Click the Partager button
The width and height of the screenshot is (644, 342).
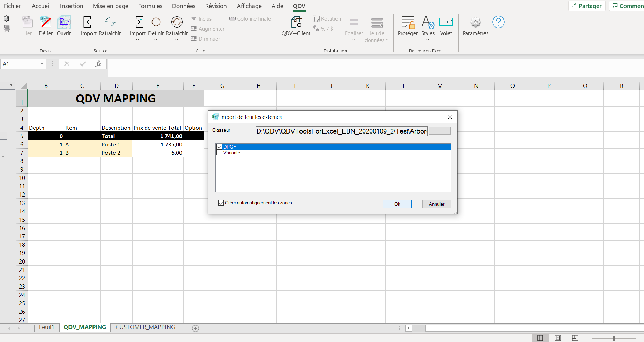click(x=586, y=6)
